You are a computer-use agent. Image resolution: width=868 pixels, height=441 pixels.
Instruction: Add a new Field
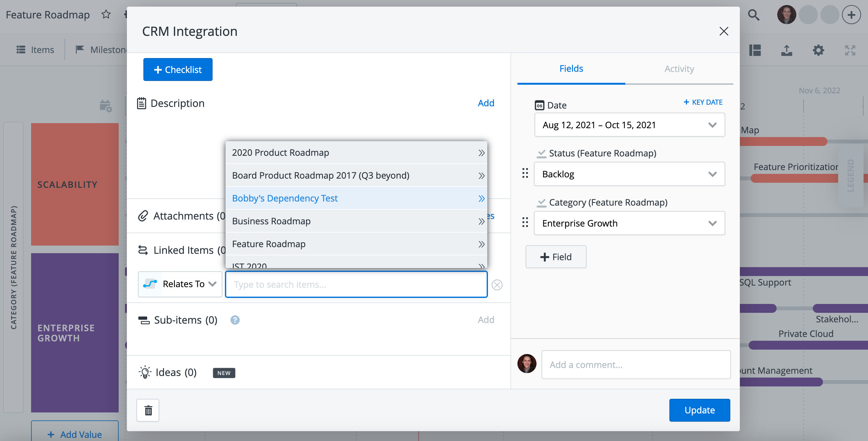point(556,257)
